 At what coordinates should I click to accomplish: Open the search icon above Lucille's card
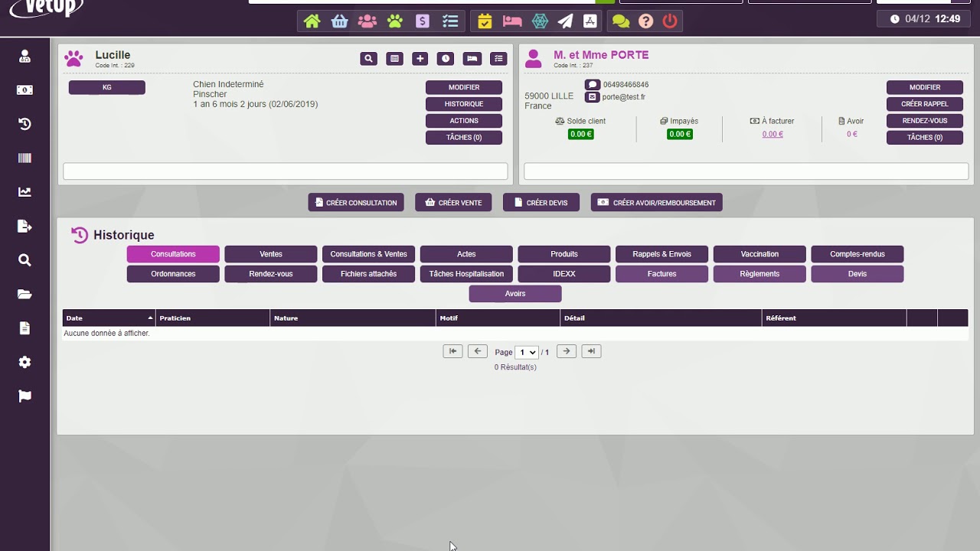click(368, 58)
